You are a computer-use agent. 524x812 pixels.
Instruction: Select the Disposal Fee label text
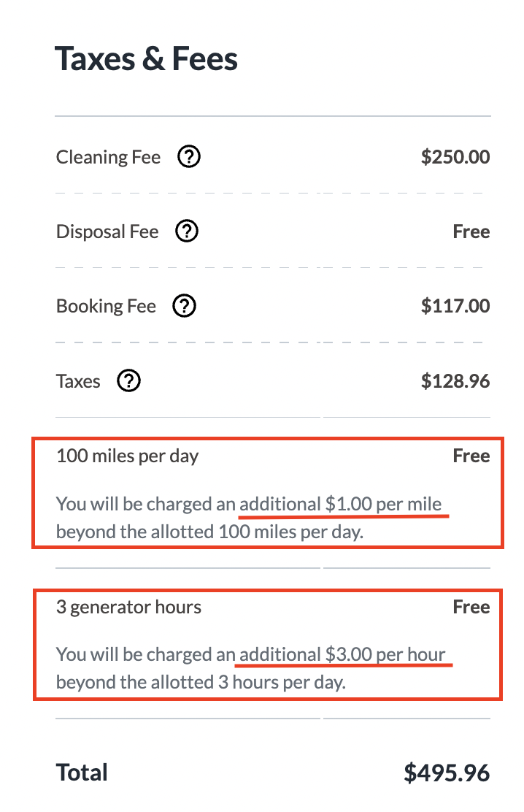click(x=107, y=231)
